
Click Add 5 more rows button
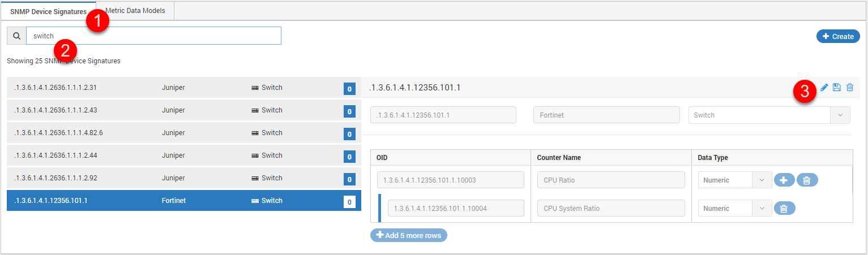click(x=409, y=235)
